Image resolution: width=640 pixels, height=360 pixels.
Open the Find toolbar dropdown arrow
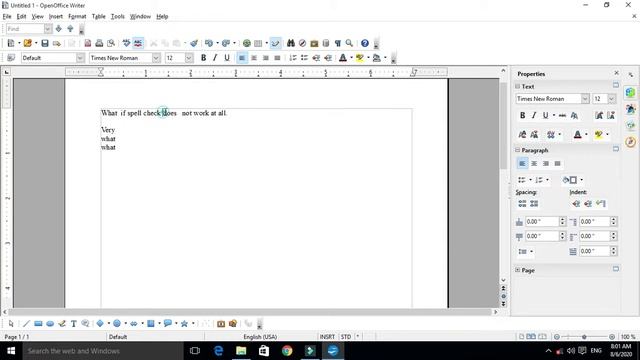48,29
